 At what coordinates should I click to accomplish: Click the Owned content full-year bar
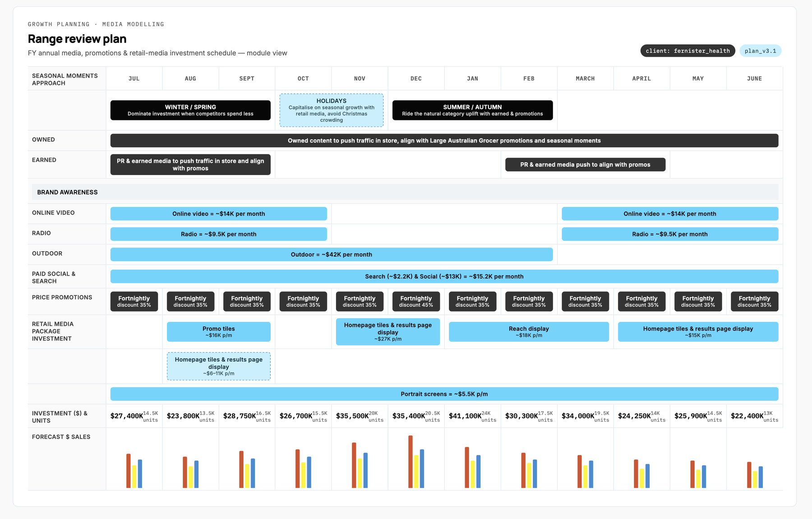click(444, 141)
